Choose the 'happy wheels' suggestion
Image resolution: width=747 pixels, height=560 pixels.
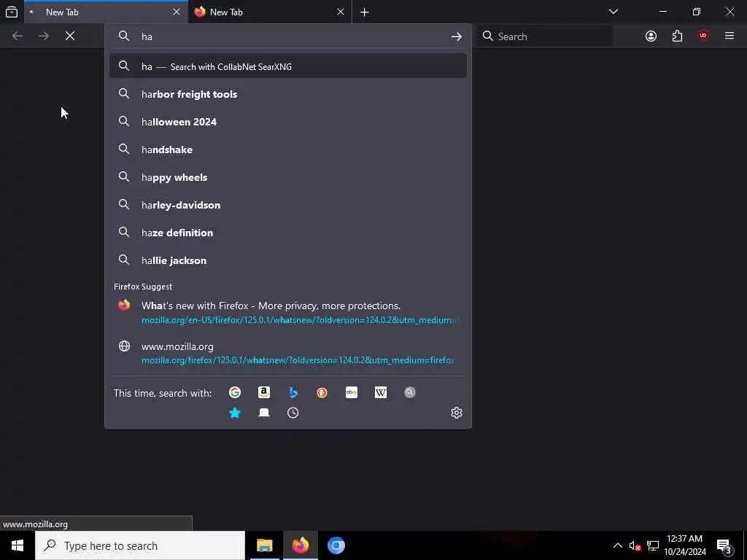[287, 177]
